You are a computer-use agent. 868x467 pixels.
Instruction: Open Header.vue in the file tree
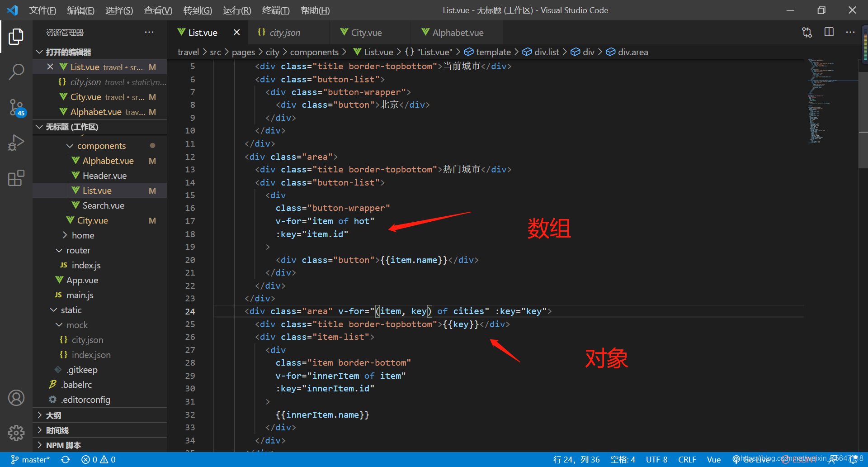coord(100,176)
